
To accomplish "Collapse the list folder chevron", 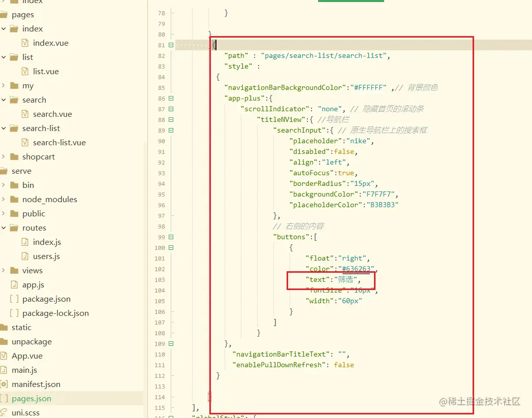I will [x=4, y=57].
